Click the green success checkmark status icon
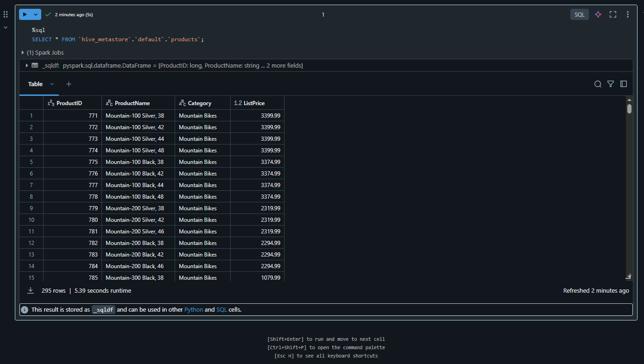Viewport: 644px width, 364px height. (48, 14)
